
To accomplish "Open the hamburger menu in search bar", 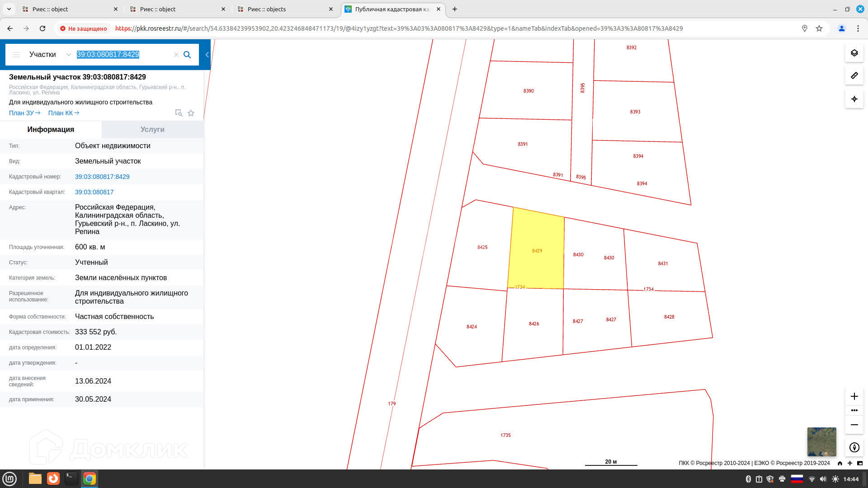I will 16,55.
